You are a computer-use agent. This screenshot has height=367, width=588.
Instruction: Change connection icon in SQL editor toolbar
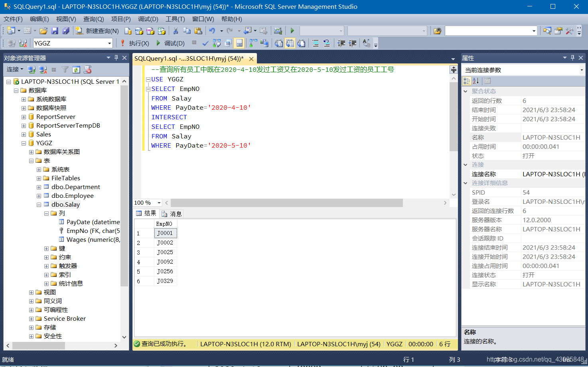[23, 43]
